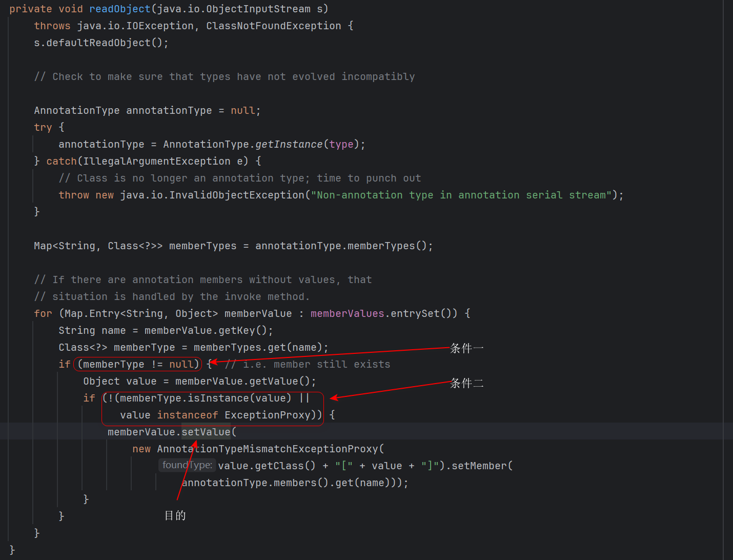Click the annotationType.memberTypes() call
Image resolution: width=733 pixels, height=560 pixels.
click(341, 246)
